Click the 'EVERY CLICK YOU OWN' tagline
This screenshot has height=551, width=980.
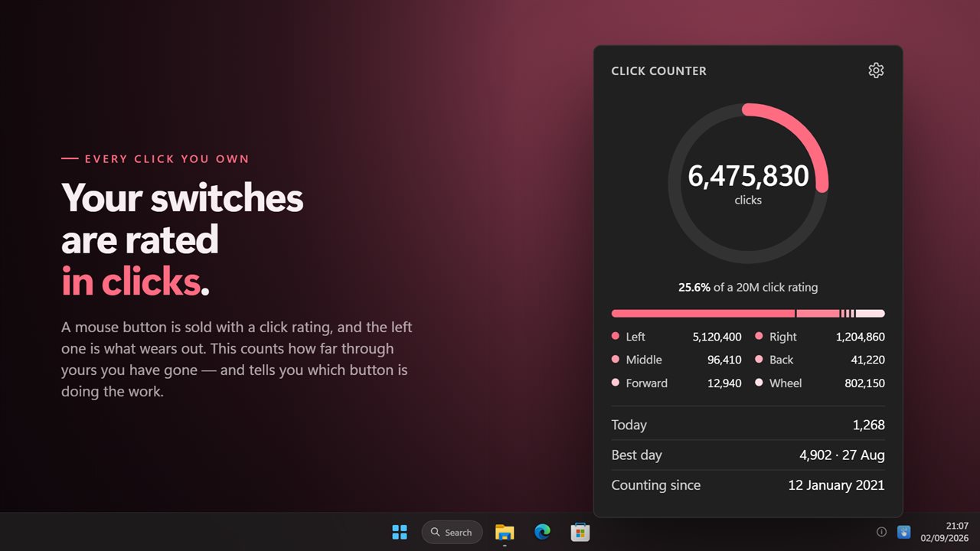coord(167,159)
